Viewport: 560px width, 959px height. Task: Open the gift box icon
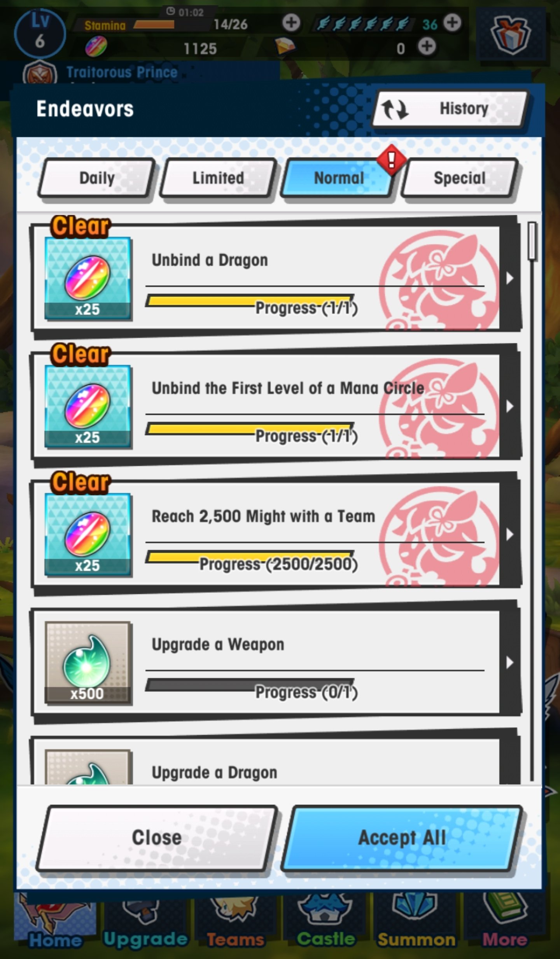[511, 35]
